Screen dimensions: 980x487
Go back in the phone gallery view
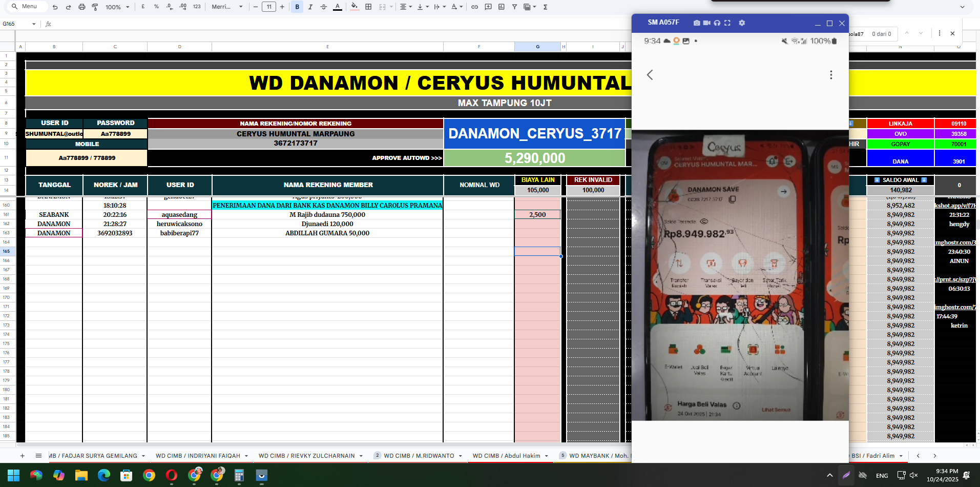650,75
